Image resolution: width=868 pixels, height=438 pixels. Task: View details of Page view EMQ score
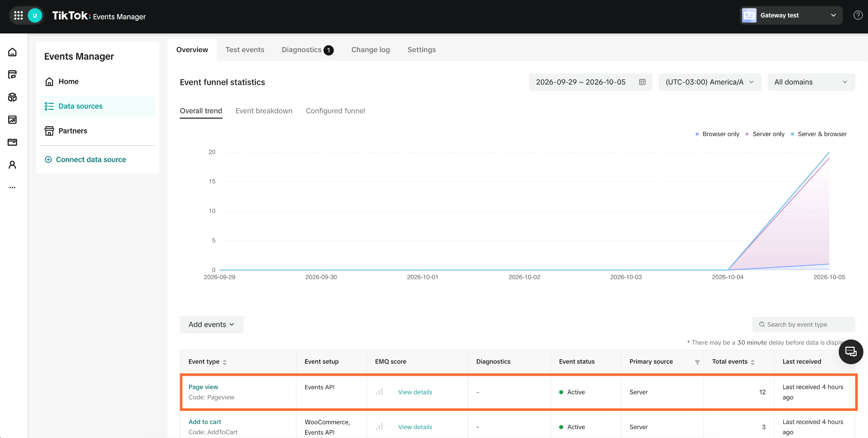click(x=415, y=392)
